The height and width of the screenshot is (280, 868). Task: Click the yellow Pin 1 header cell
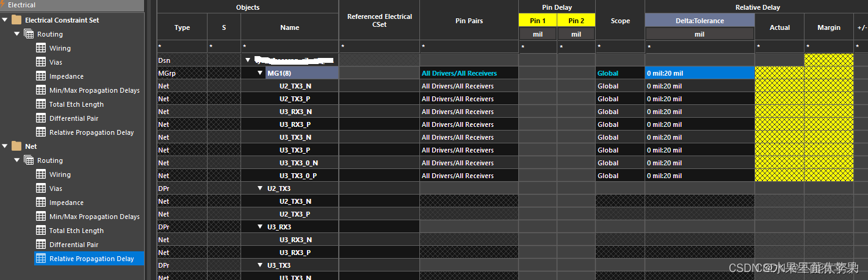pyautogui.click(x=538, y=21)
